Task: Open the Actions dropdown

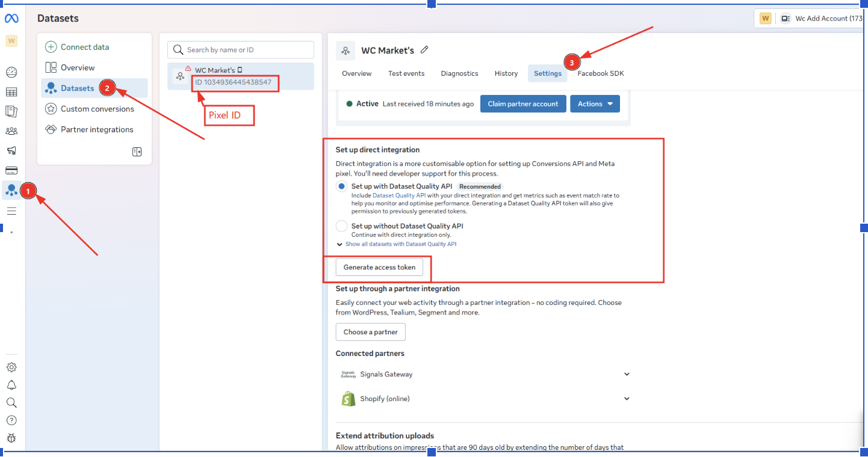Action: coord(595,104)
